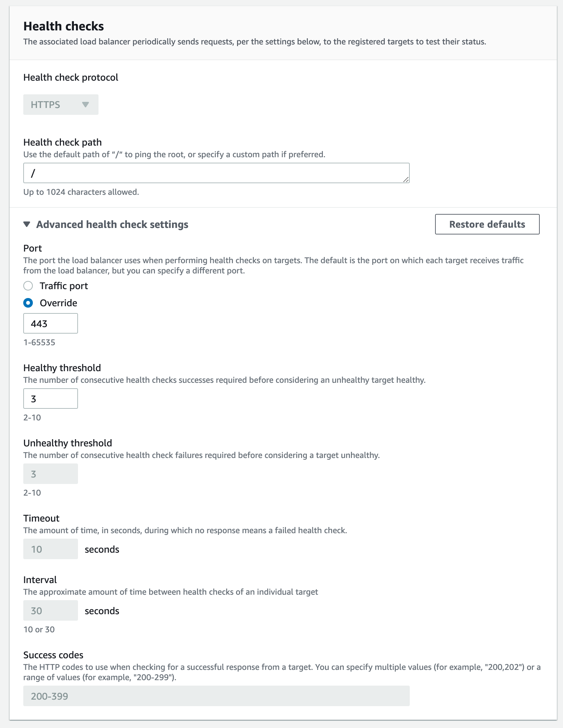
Task: Select the Traffic port radio button
Action: point(28,286)
